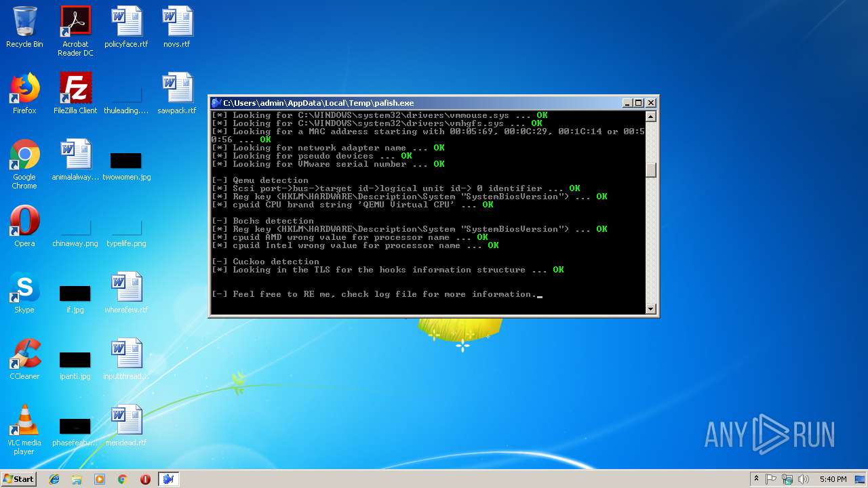The height and width of the screenshot is (488, 868).
Task: Close the pafish.exe console window
Action: (651, 103)
